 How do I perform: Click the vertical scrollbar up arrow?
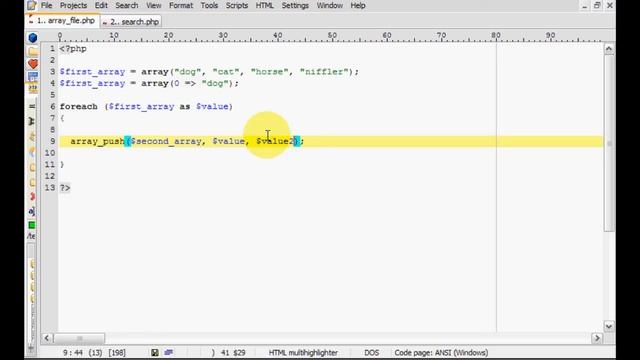point(609,49)
